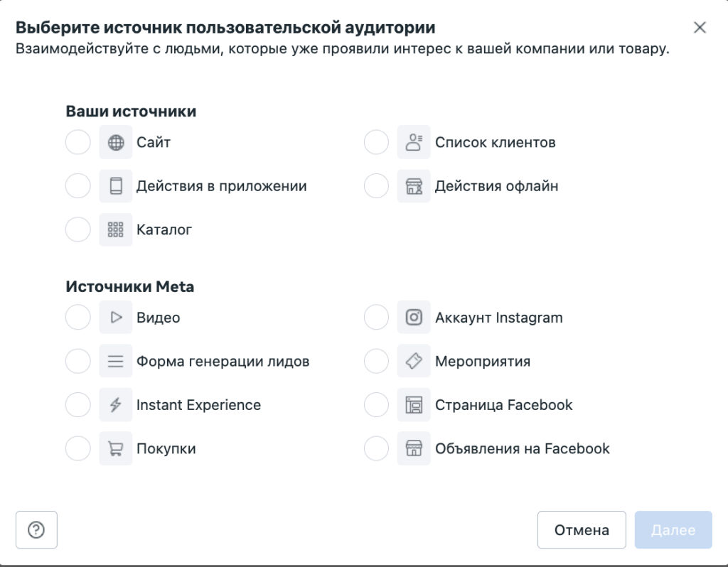Click the Сайт globe icon
Viewport: 728px width, 567px height.
pos(116,142)
